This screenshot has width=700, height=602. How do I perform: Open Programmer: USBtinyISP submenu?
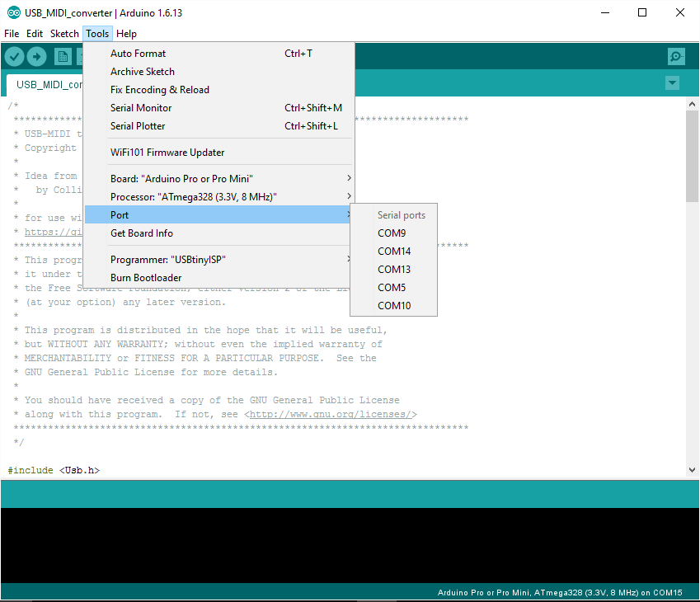click(x=218, y=260)
